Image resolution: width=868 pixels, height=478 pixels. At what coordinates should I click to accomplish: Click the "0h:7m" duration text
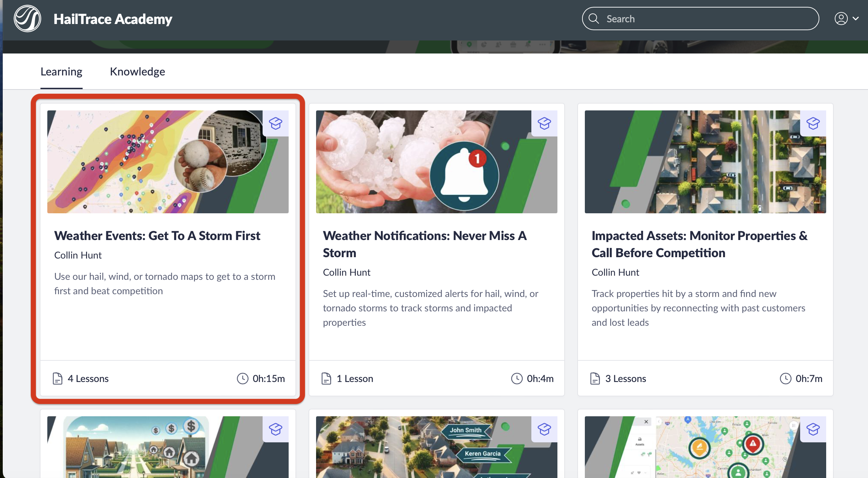click(x=809, y=379)
